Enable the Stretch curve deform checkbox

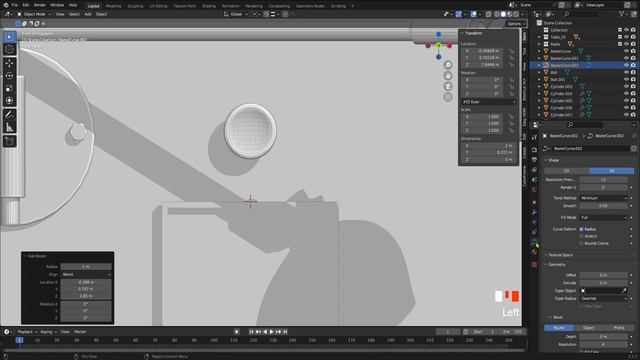[x=582, y=236]
